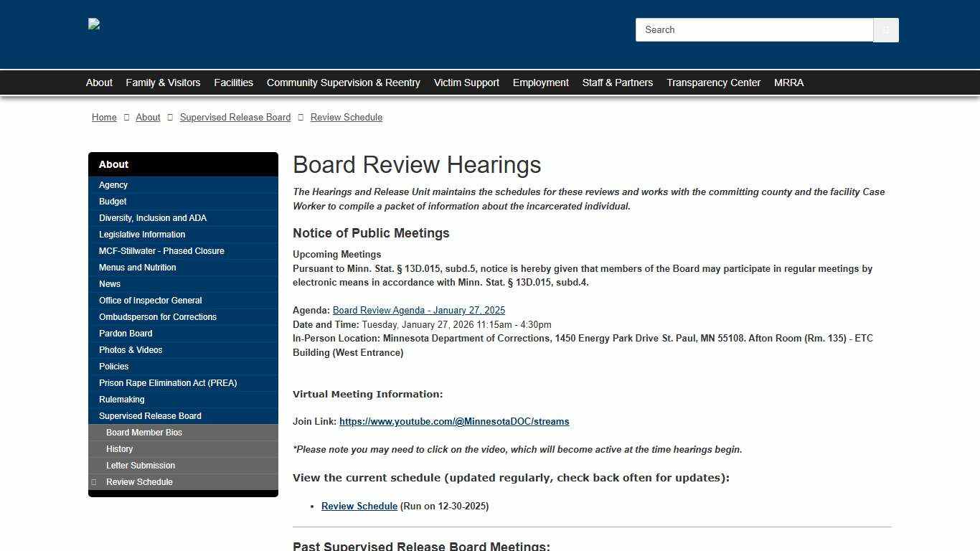Open Office of Inspector General page
Viewport: 980px width, 551px height.
pyautogui.click(x=150, y=301)
